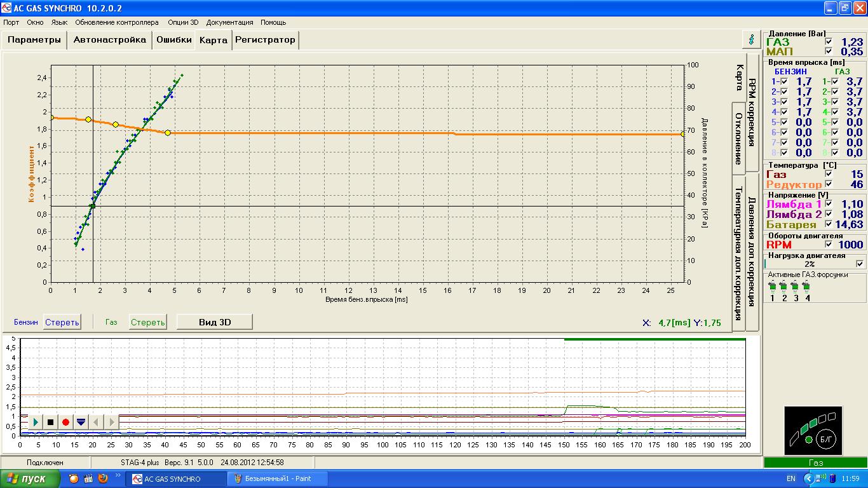Toggle the RPM display checkbox

[x=828, y=244]
